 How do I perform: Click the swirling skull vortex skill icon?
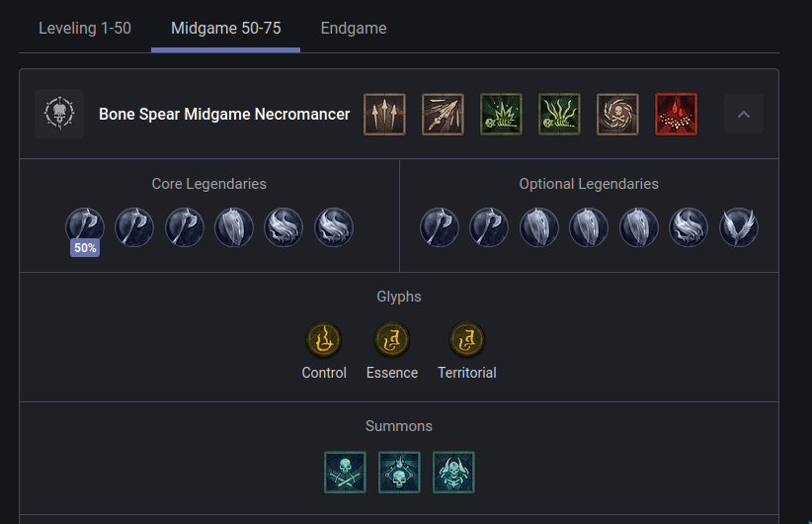click(x=617, y=115)
